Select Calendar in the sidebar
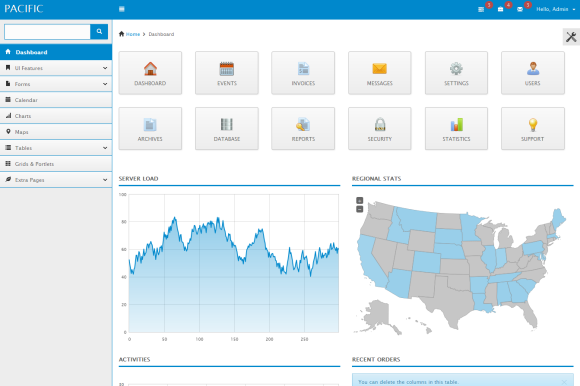Image resolution: width=580 pixels, height=386 pixels. 56,100
